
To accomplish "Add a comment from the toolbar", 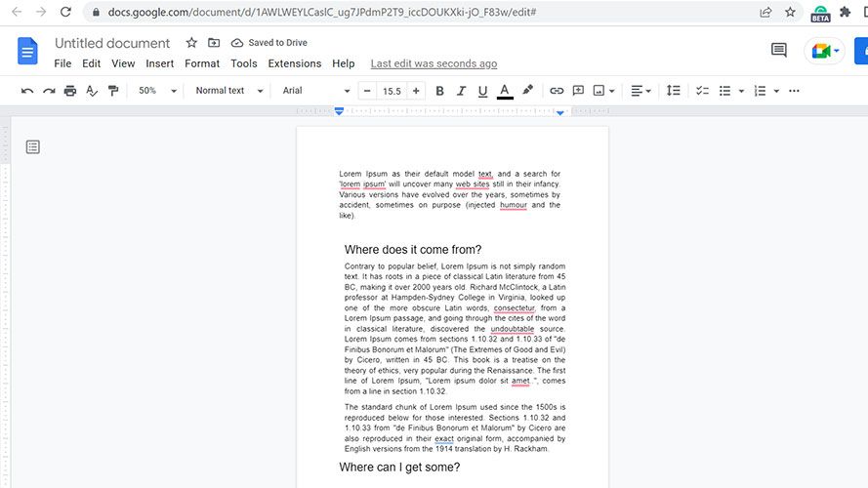I will (578, 91).
